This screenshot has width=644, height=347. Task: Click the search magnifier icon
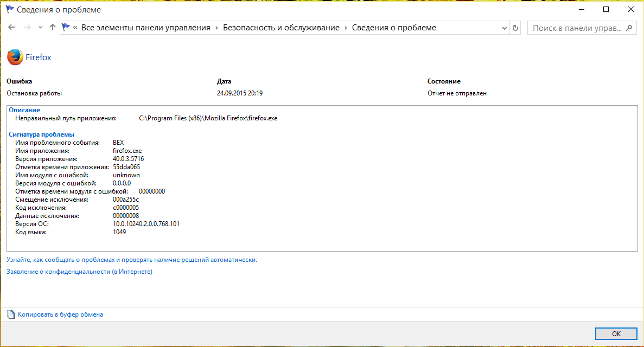[x=629, y=28]
